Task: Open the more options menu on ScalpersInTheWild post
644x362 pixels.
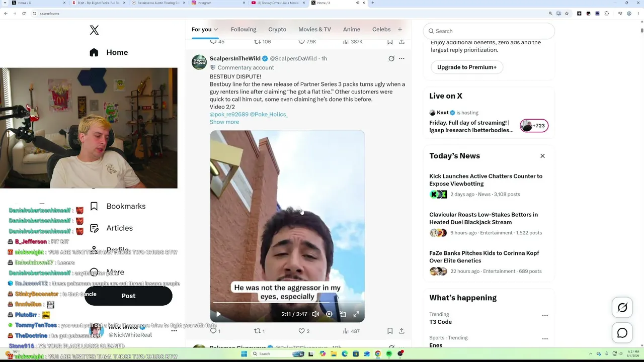Action: [x=401, y=59]
